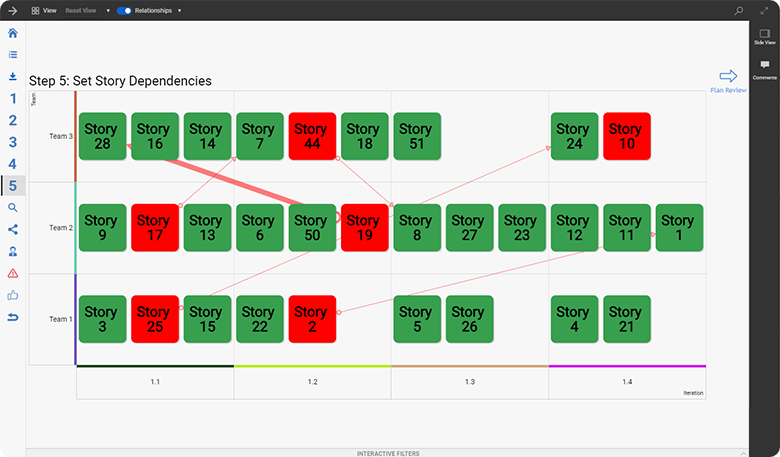The width and height of the screenshot is (780, 457).
Task: Click the download icon in left sidebar
Action: click(x=13, y=76)
